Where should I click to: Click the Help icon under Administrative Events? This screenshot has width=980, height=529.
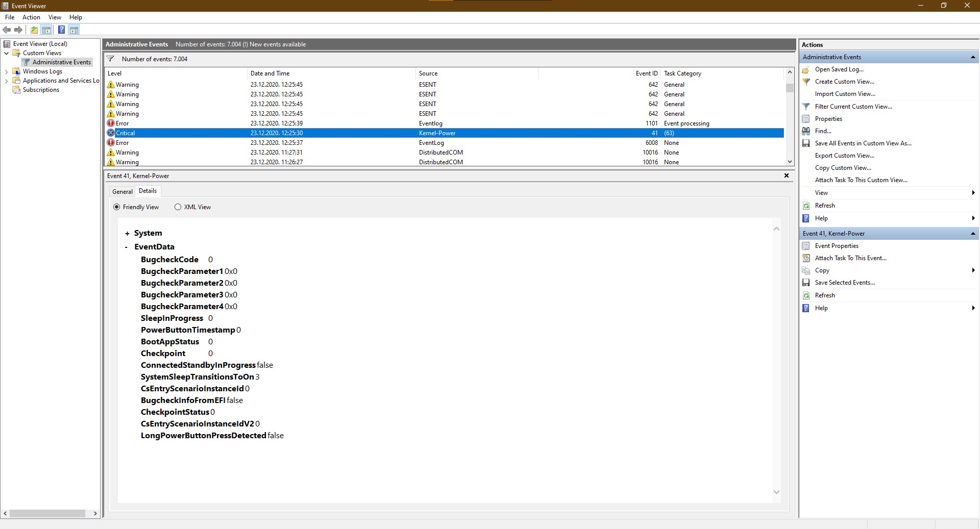point(806,218)
